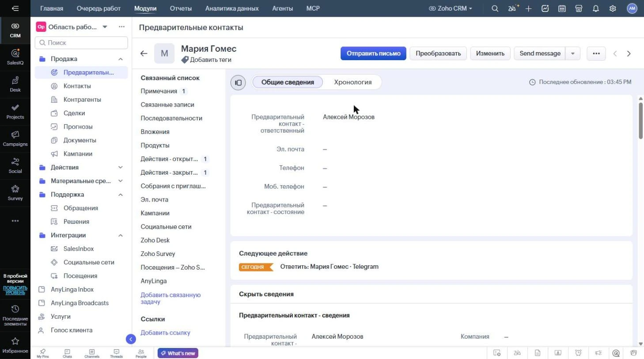Toggle related list panel icon
The image size is (644, 359).
coord(238,82)
